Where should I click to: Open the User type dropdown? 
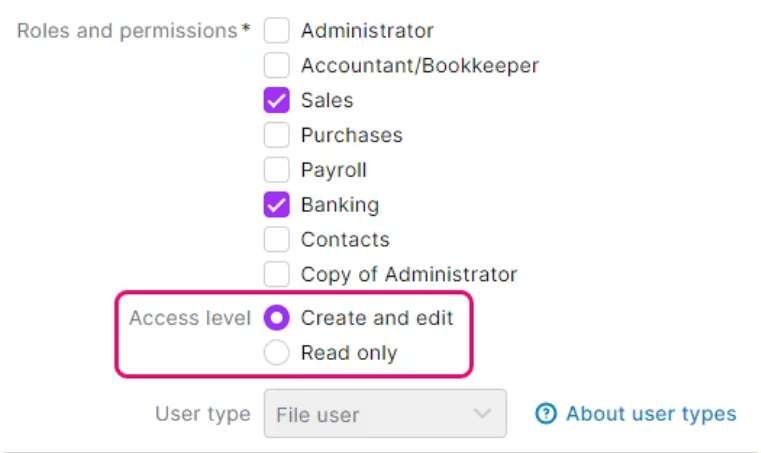(x=385, y=414)
